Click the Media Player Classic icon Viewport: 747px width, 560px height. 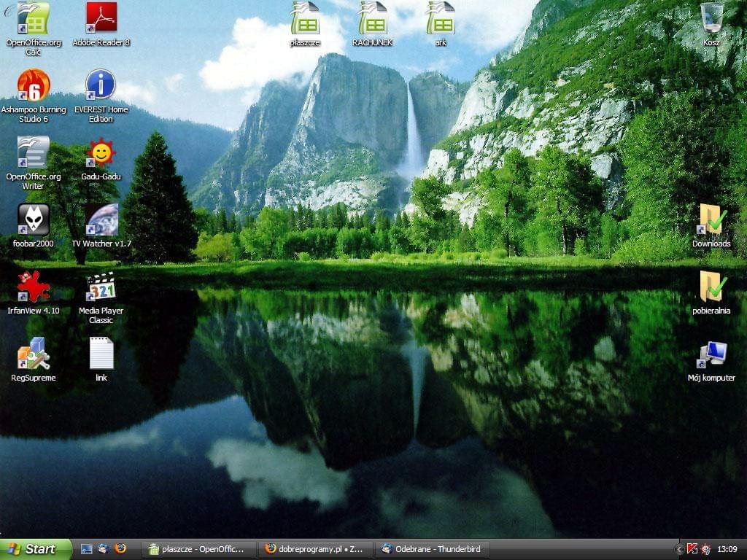pos(101,287)
